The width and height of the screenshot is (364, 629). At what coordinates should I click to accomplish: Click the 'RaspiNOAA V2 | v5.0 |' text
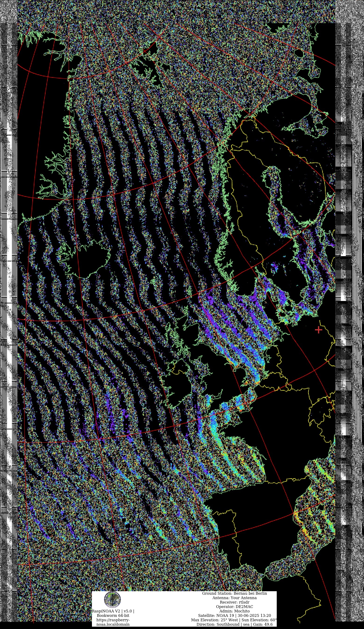pos(113,611)
